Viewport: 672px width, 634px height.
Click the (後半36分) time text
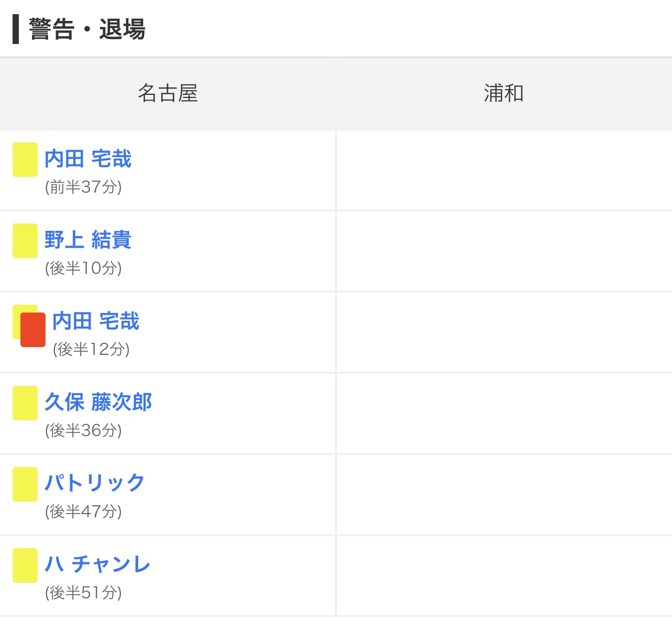tap(84, 430)
